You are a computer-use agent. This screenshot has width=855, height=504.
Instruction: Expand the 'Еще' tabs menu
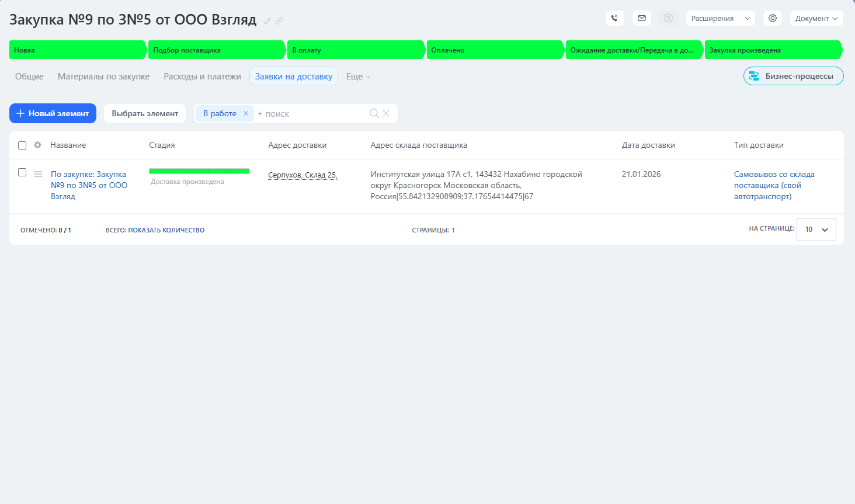pyautogui.click(x=358, y=77)
